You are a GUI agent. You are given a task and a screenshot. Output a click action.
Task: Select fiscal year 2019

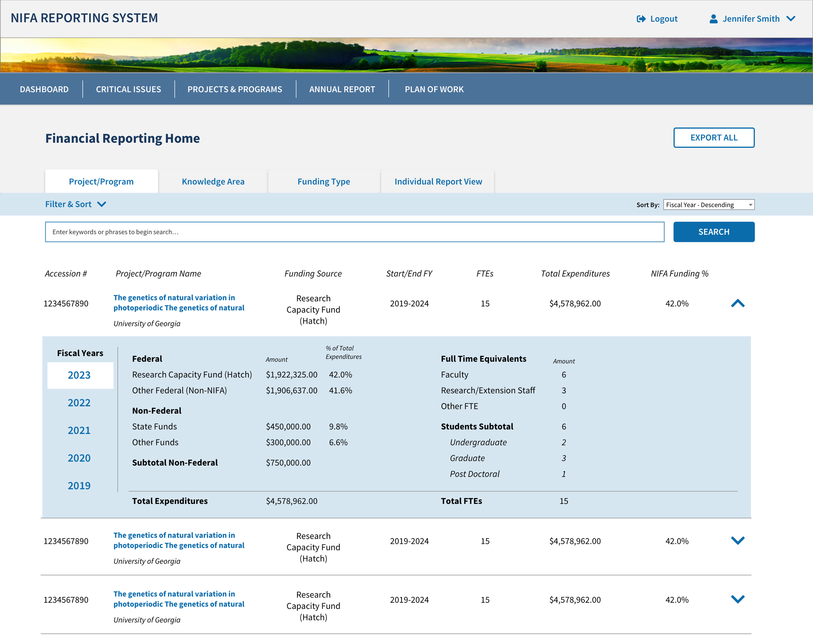[79, 486]
